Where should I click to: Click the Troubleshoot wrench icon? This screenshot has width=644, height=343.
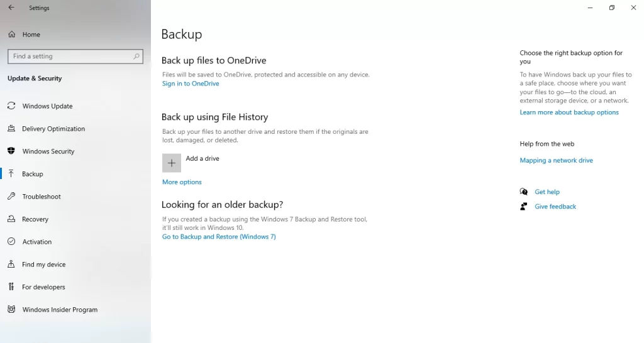tap(11, 197)
